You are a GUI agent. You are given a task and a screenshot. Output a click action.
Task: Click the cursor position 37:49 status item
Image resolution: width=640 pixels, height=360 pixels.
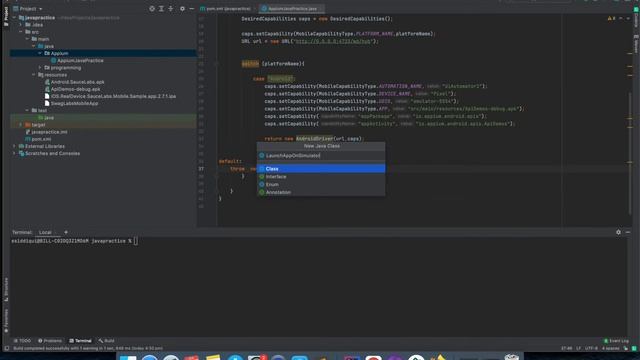(567, 348)
